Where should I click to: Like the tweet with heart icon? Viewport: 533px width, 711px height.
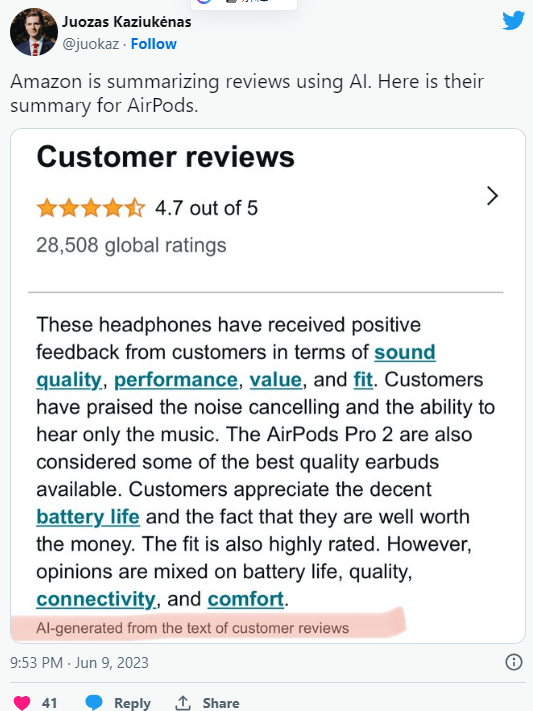(21, 702)
